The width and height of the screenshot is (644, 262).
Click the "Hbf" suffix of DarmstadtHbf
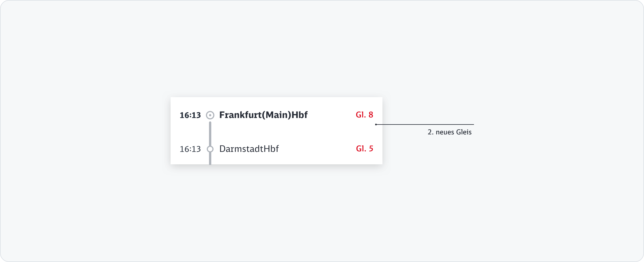pyautogui.click(x=271, y=149)
